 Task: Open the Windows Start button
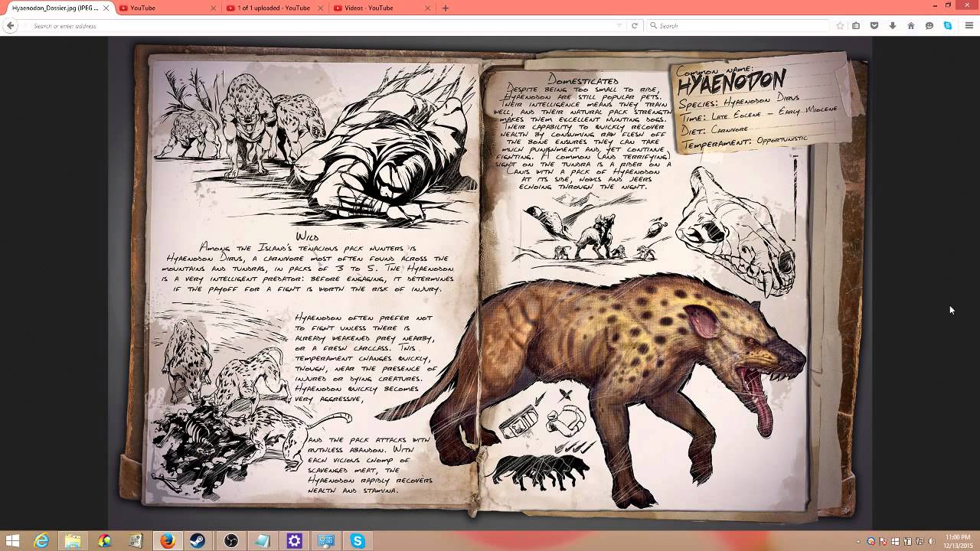pos(12,541)
